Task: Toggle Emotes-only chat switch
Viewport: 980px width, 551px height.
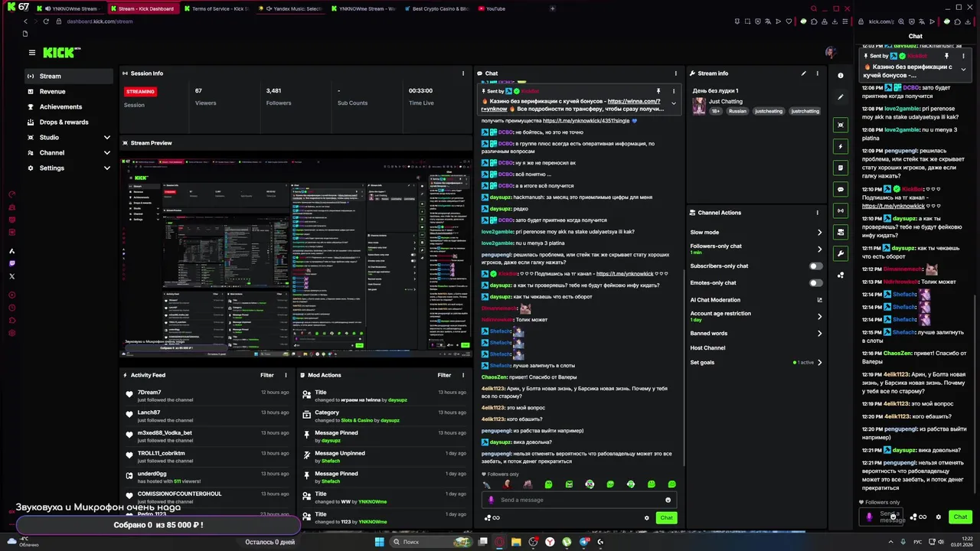Action: point(816,283)
